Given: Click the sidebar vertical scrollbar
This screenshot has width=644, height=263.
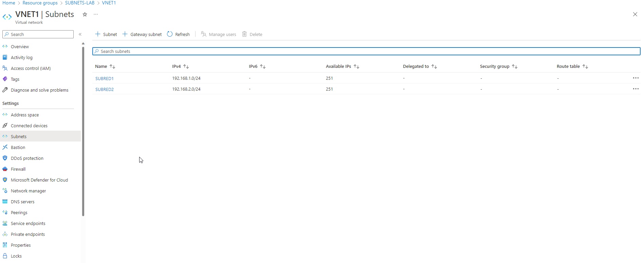Looking at the screenshot, I should click(83, 131).
